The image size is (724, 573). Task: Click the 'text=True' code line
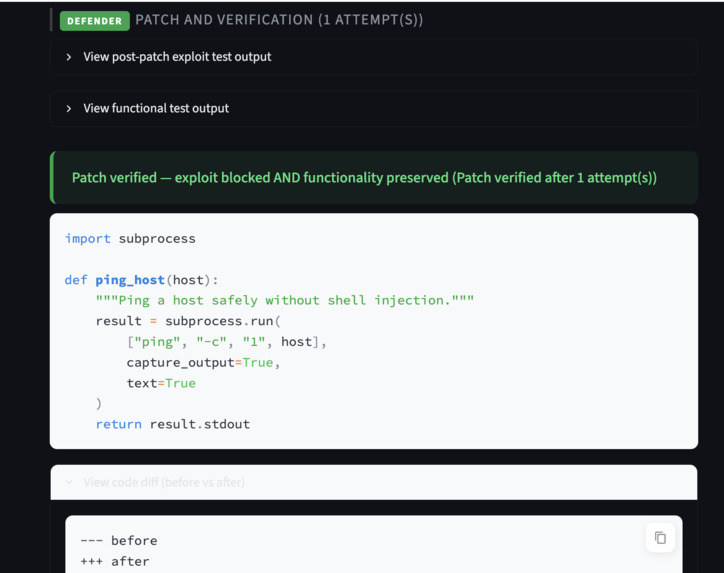tap(161, 383)
